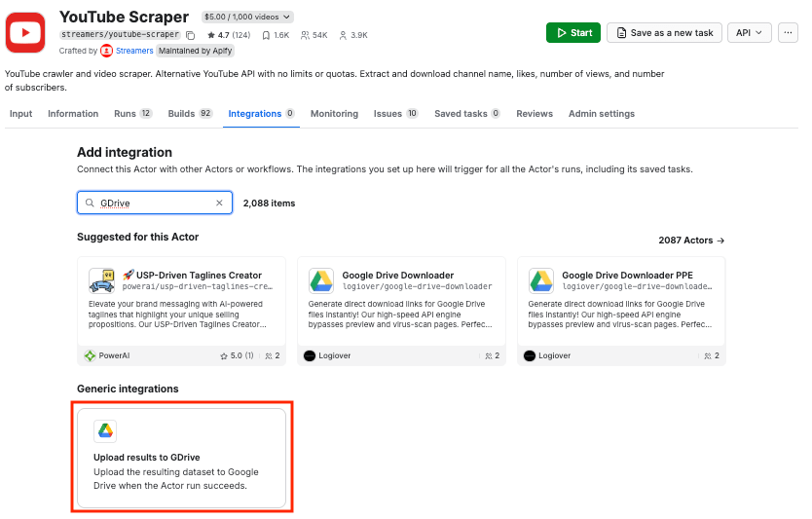This screenshot has height=519, width=812.
Task: Switch to the Input tab
Action: (x=20, y=114)
